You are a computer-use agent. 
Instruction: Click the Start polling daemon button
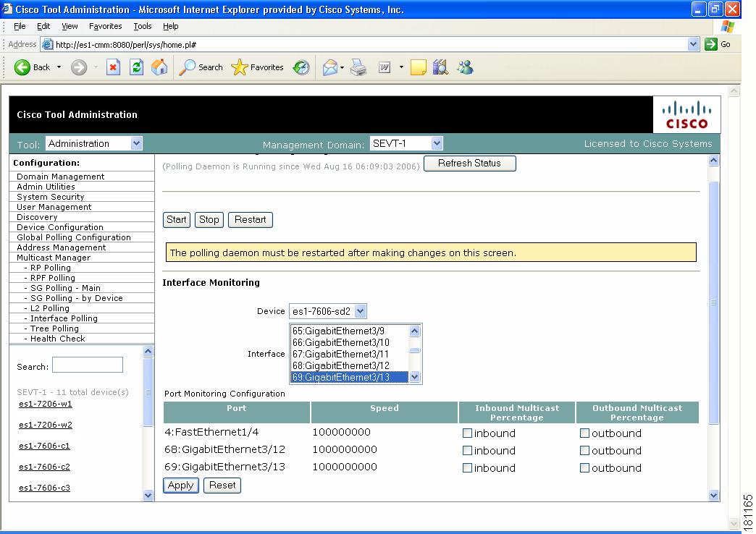[x=177, y=220]
